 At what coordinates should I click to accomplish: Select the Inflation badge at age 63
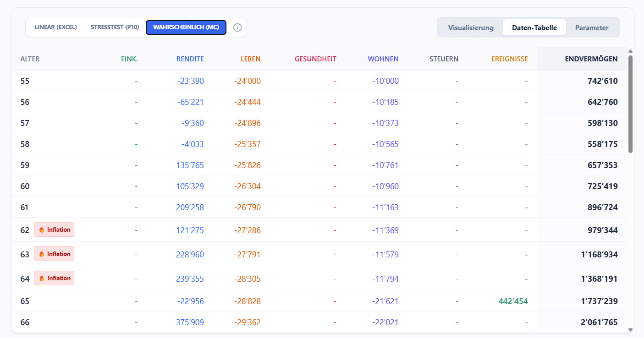(54, 254)
